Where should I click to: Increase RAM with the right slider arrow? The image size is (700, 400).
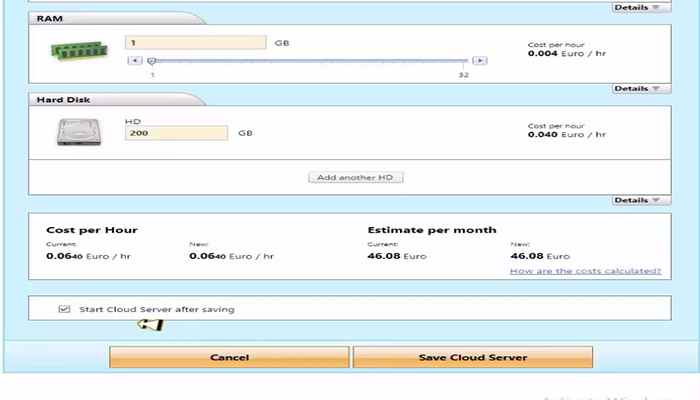(x=480, y=60)
